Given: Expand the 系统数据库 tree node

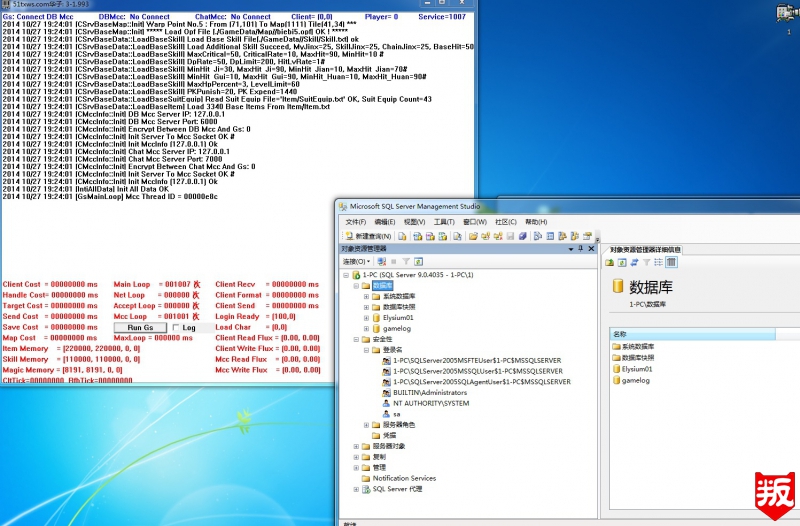Looking at the screenshot, I should pos(366,296).
